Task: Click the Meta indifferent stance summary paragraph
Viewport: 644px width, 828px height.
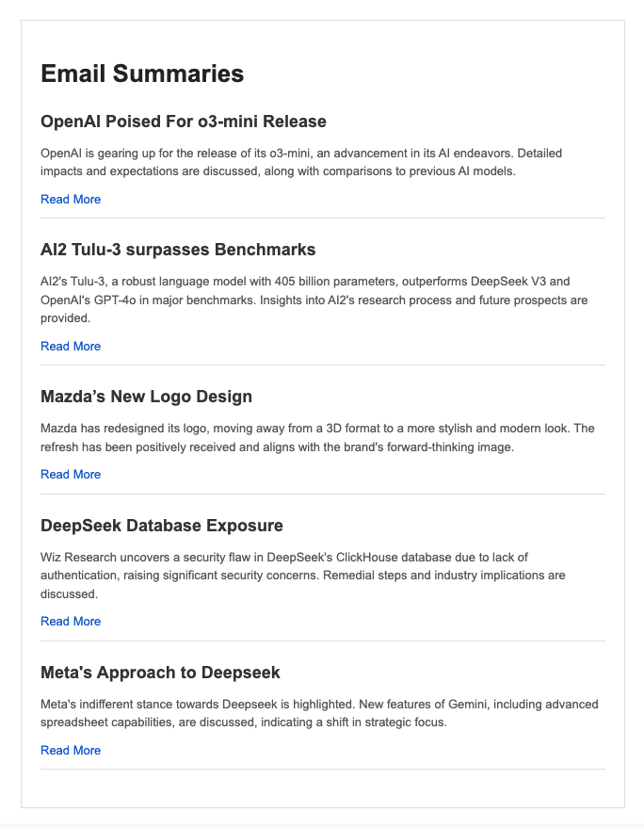Action: point(319,713)
